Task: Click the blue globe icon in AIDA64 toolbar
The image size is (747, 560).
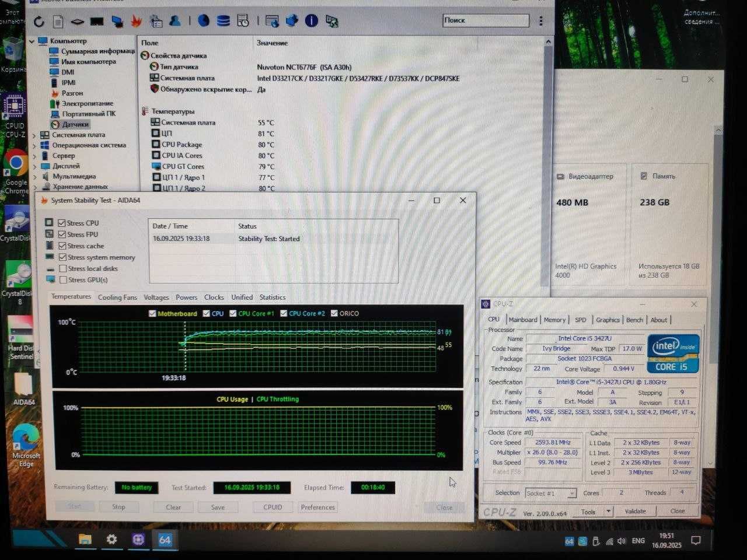Action: tap(203, 21)
